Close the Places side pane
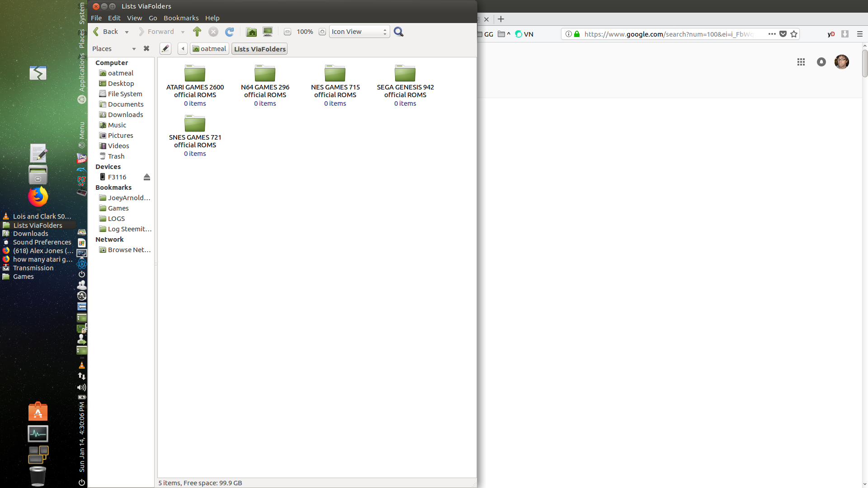 [x=146, y=48]
